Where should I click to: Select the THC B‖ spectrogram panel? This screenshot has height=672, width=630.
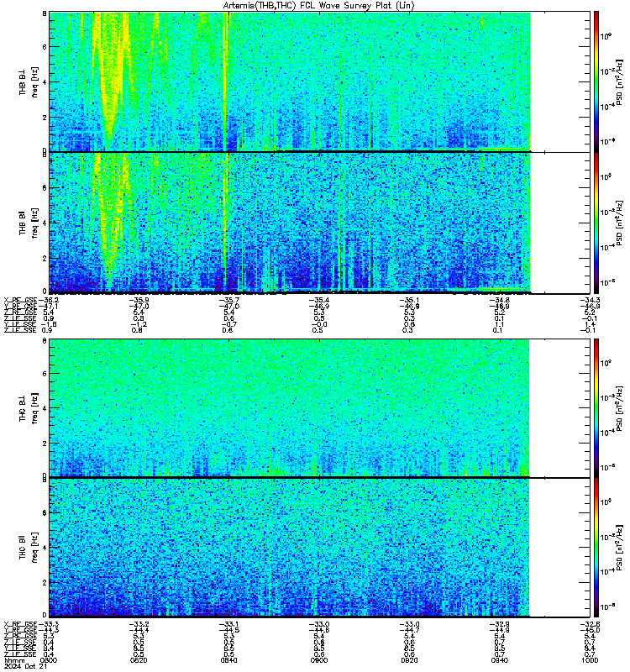click(320, 548)
